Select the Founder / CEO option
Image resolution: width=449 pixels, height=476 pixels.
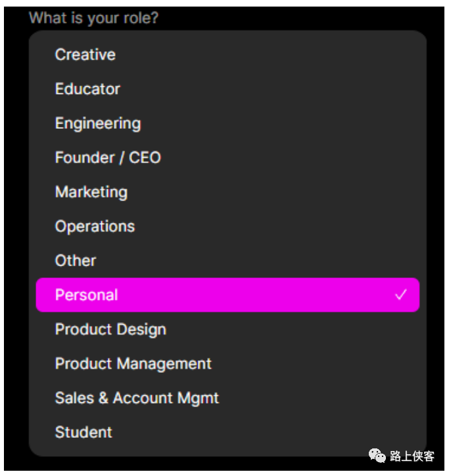point(108,158)
